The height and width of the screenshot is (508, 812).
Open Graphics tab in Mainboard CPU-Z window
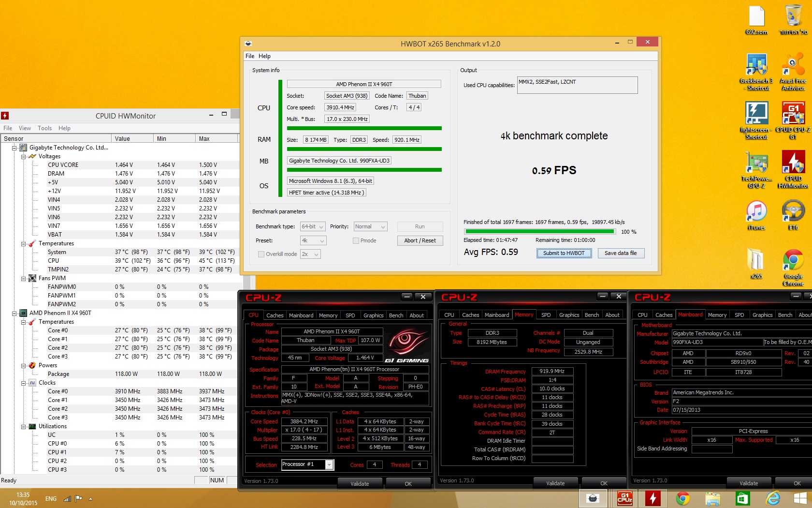click(762, 315)
